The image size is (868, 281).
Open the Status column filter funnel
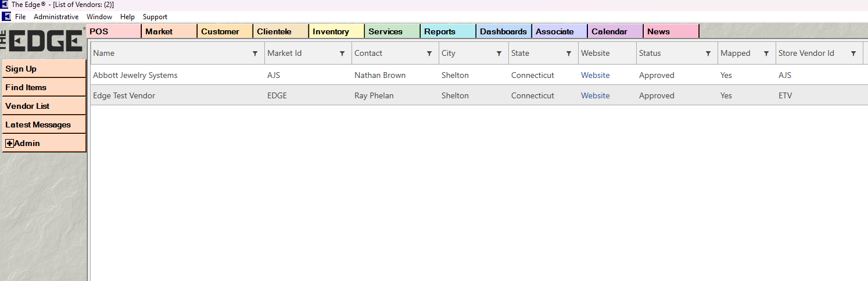pos(708,54)
